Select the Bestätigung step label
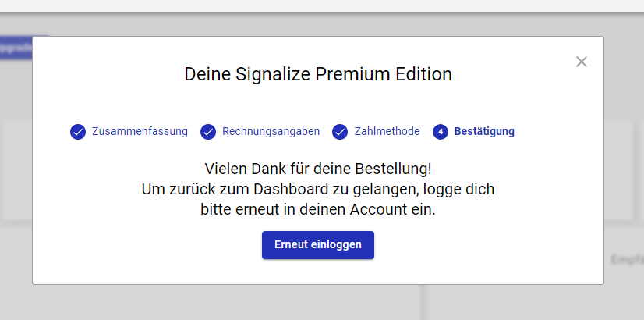The width and height of the screenshot is (644, 320). [x=484, y=131]
